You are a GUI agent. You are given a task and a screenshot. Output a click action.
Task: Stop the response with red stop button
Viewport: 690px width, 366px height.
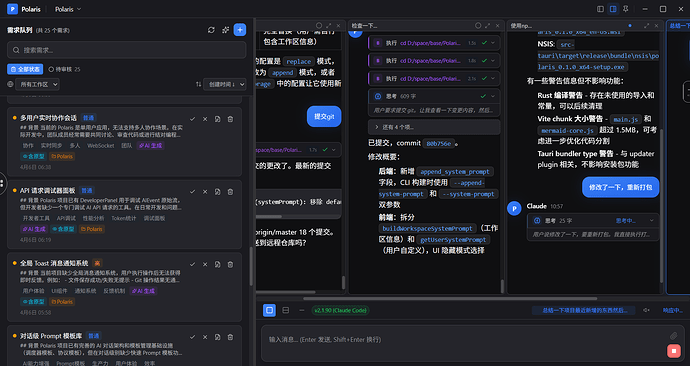[x=674, y=351]
